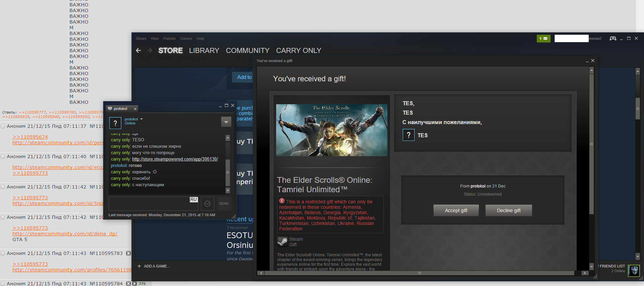Screen dimensions: 644x286
Task: Click the play arrow icon on post №110595784
Action: [135, 284]
